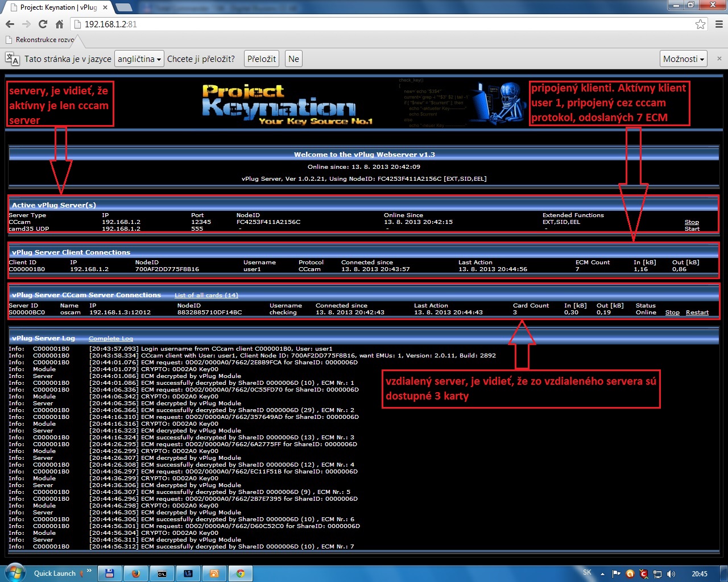Click the SK language indicator in the taskbar
Viewport: 728px width, 582px height.
587,573
